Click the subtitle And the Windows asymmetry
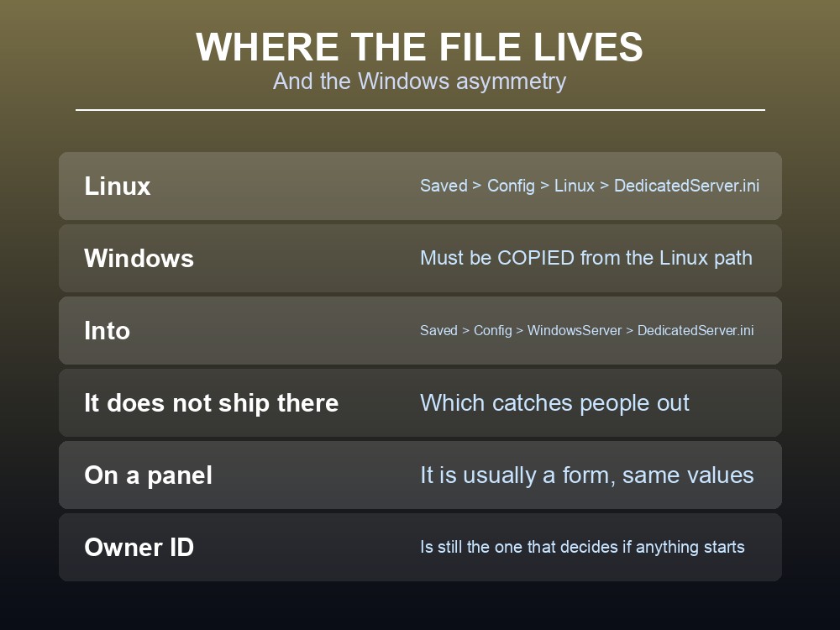840x630 pixels. tap(419, 81)
